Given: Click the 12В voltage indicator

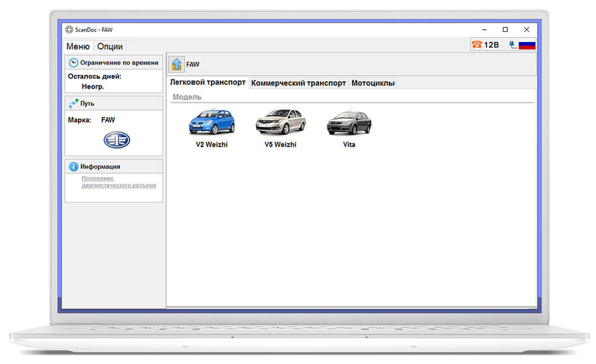Looking at the screenshot, I should pyautogui.click(x=491, y=45).
